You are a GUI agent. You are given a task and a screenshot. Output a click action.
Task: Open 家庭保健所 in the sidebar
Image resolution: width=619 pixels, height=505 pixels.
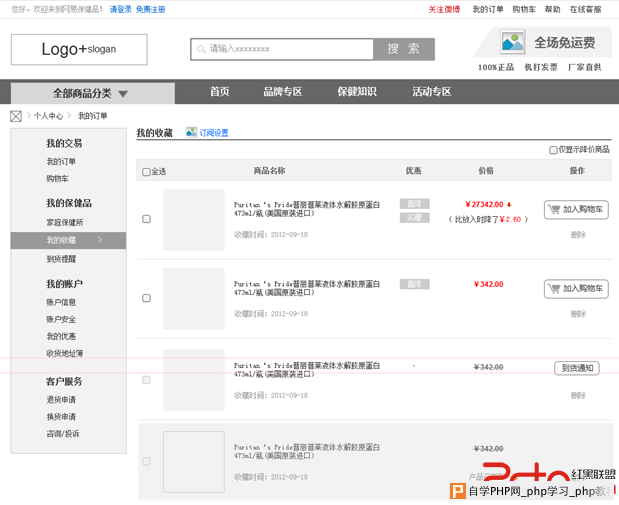click(x=65, y=222)
